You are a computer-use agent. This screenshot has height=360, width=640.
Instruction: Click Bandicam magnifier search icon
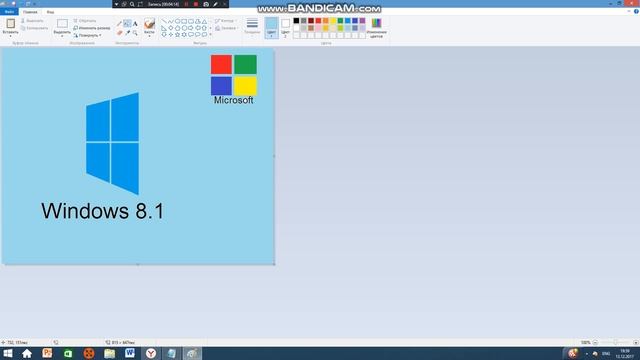click(x=132, y=4)
